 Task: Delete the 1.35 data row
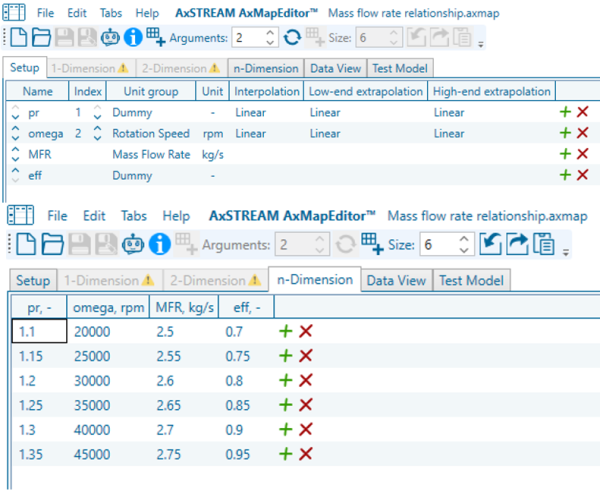pos(306,454)
